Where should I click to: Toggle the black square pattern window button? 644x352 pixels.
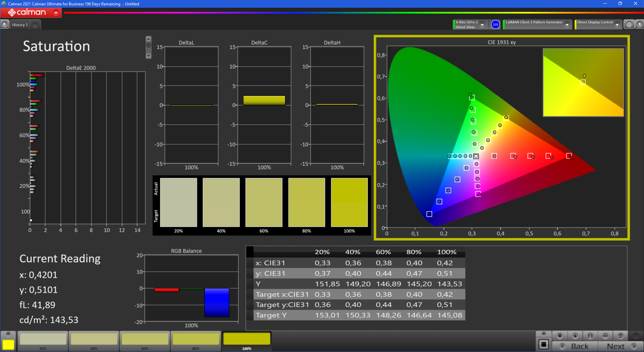pyautogui.click(x=544, y=344)
